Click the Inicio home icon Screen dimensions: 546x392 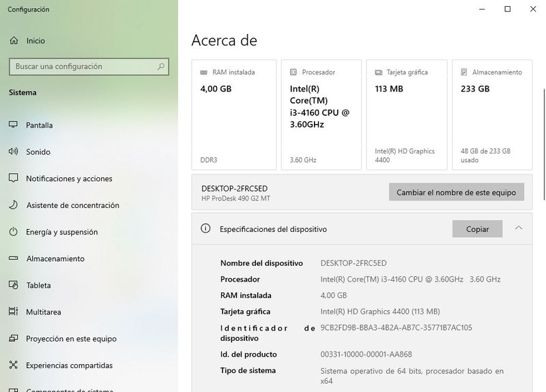(14, 41)
